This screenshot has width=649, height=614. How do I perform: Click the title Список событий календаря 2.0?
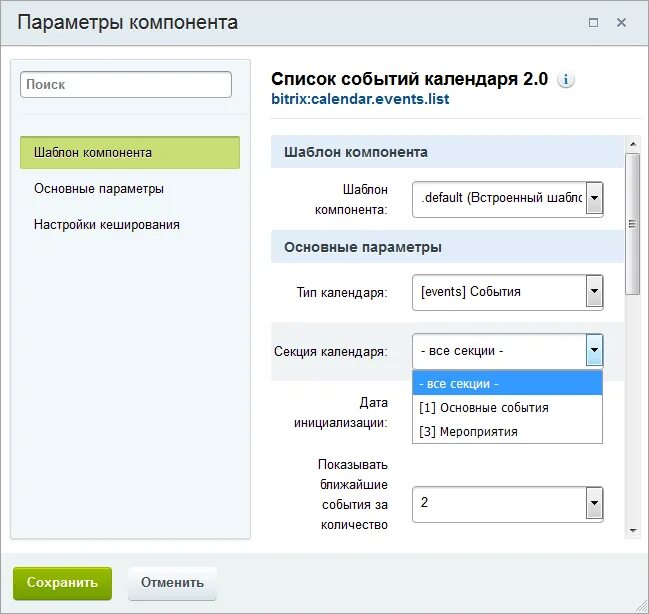[x=409, y=79]
